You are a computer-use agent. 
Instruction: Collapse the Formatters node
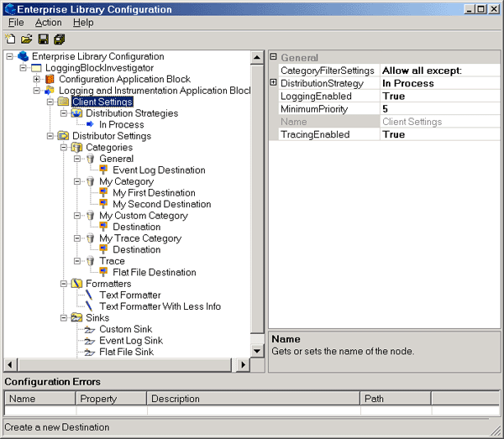point(64,284)
